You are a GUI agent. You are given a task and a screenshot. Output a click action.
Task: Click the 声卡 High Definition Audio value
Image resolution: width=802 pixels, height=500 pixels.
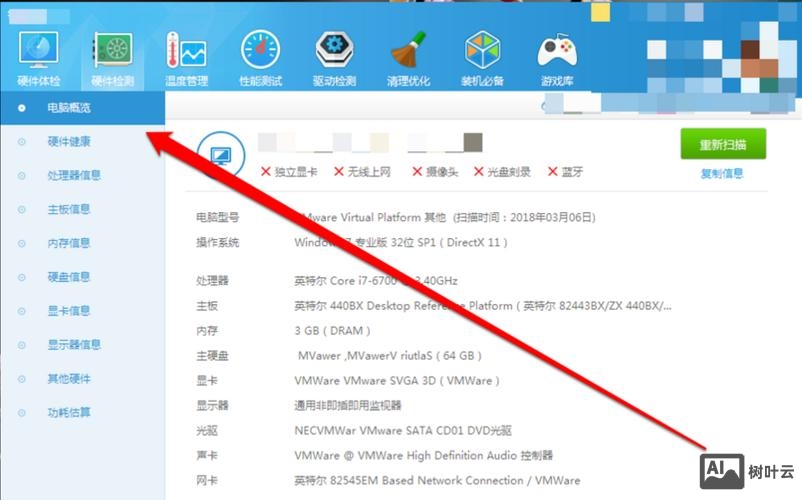click(424, 455)
